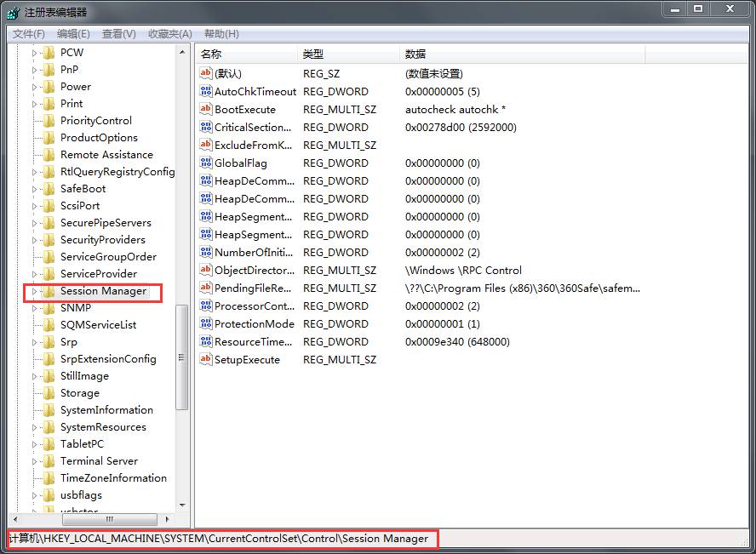This screenshot has width=756, height=554.
Task: Click the AutoChkTimeout DWORD value icon
Action: [x=205, y=91]
